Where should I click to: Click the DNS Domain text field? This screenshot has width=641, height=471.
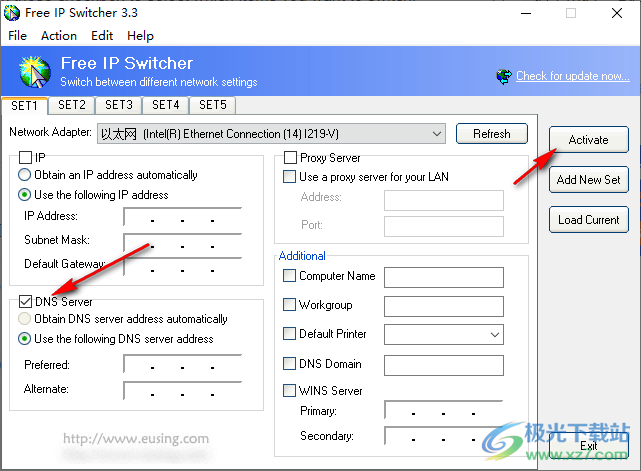tap(444, 365)
